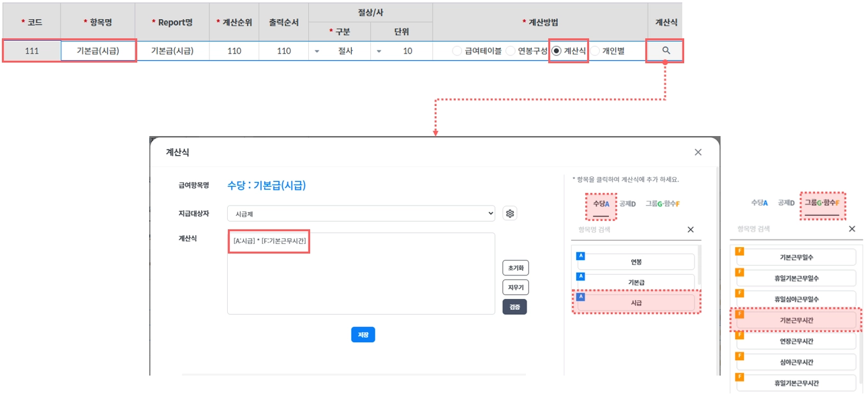868x396 pixels.
Task: Click the 검증 button
Action: coord(514,307)
